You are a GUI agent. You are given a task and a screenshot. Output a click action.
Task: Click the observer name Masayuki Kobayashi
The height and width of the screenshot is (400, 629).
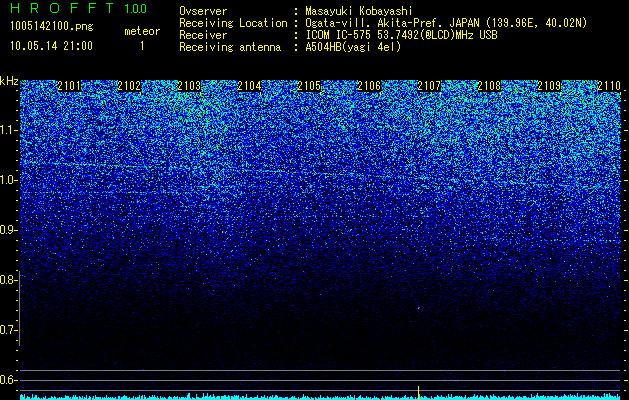tap(359, 12)
